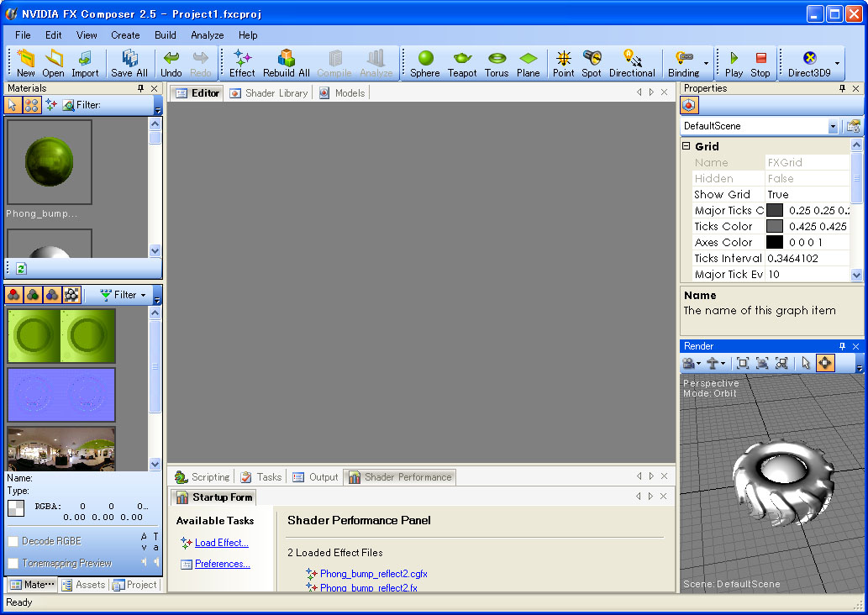Image resolution: width=868 pixels, height=615 pixels.
Task: Click the scene icon atop the Properties panel
Action: pyautogui.click(x=689, y=105)
